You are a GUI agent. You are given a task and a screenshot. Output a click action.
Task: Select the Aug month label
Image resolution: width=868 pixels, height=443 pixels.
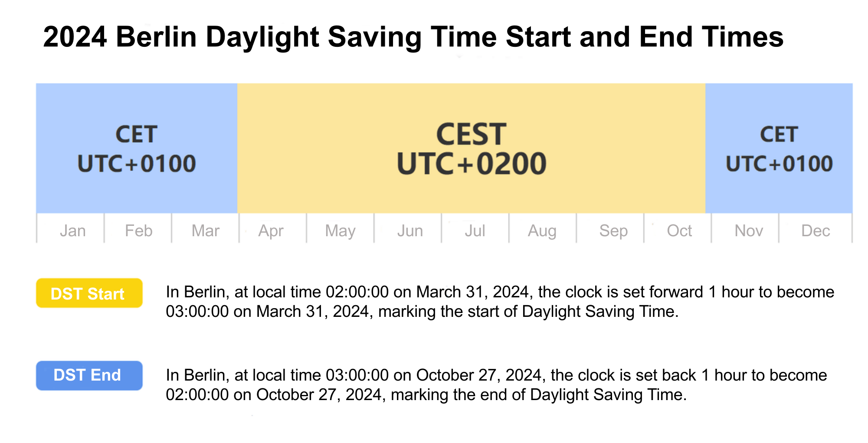coord(542,231)
